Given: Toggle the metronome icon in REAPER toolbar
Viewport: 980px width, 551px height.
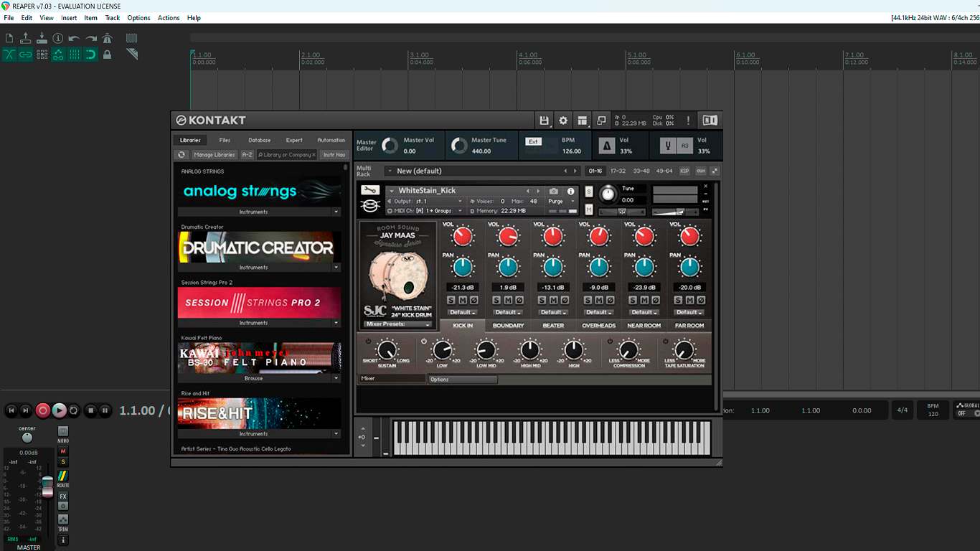Looking at the screenshot, I should [x=108, y=38].
